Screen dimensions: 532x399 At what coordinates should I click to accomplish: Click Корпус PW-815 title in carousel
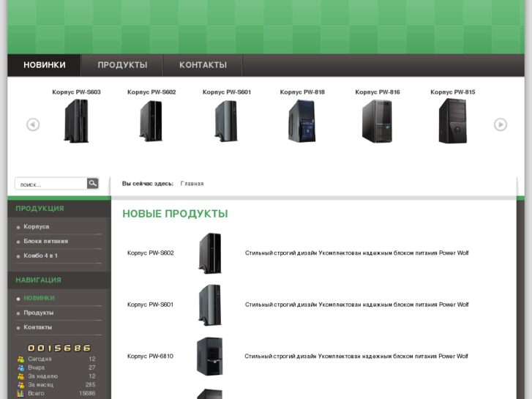click(453, 92)
